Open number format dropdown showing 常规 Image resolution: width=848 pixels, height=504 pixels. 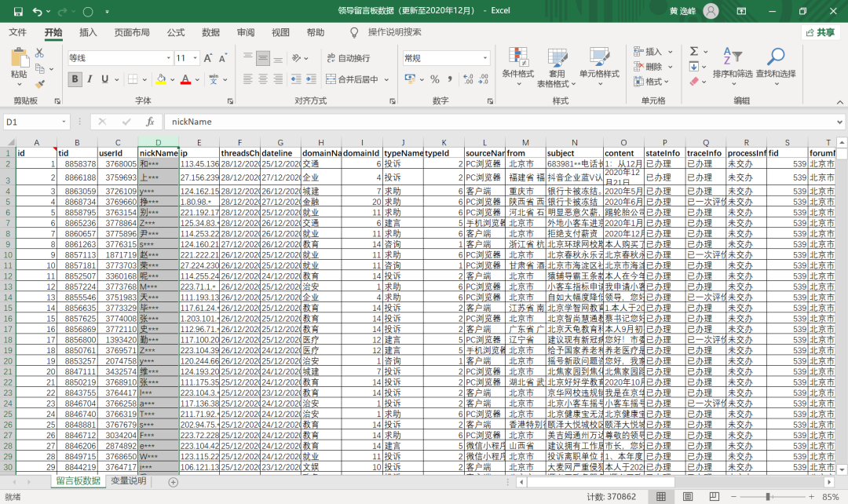(x=485, y=58)
